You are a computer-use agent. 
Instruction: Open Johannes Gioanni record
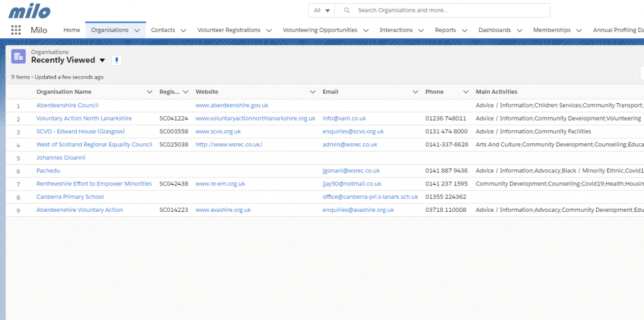(61, 157)
